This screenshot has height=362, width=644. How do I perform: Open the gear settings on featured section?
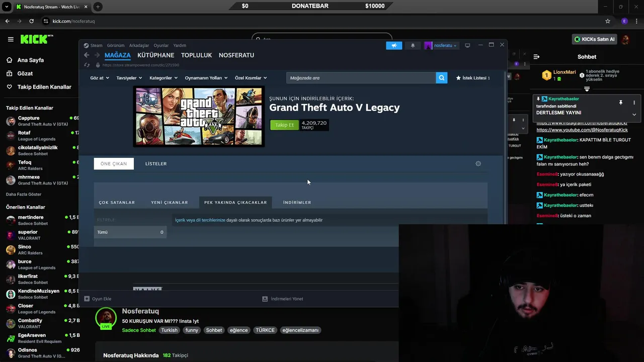[x=478, y=163]
